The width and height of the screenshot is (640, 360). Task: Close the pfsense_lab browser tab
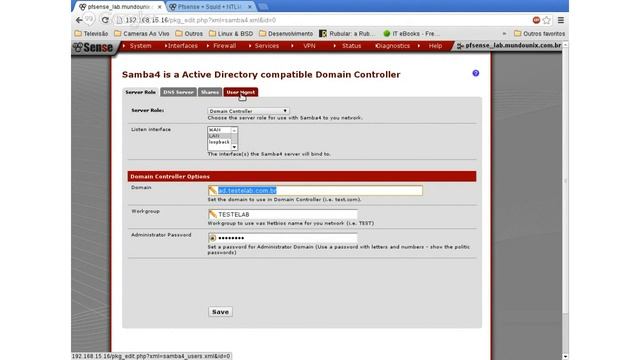(x=160, y=7)
